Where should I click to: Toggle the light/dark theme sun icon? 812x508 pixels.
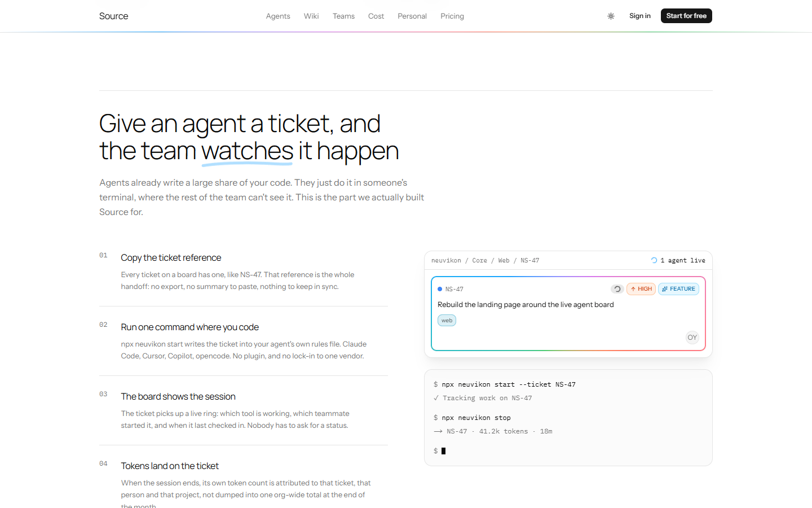coord(611,16)
